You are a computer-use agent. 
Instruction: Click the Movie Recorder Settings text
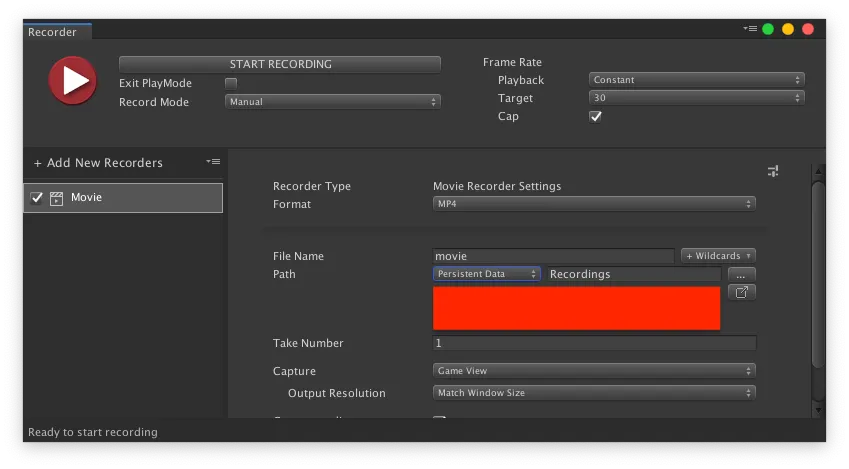(x=497, y=186)
